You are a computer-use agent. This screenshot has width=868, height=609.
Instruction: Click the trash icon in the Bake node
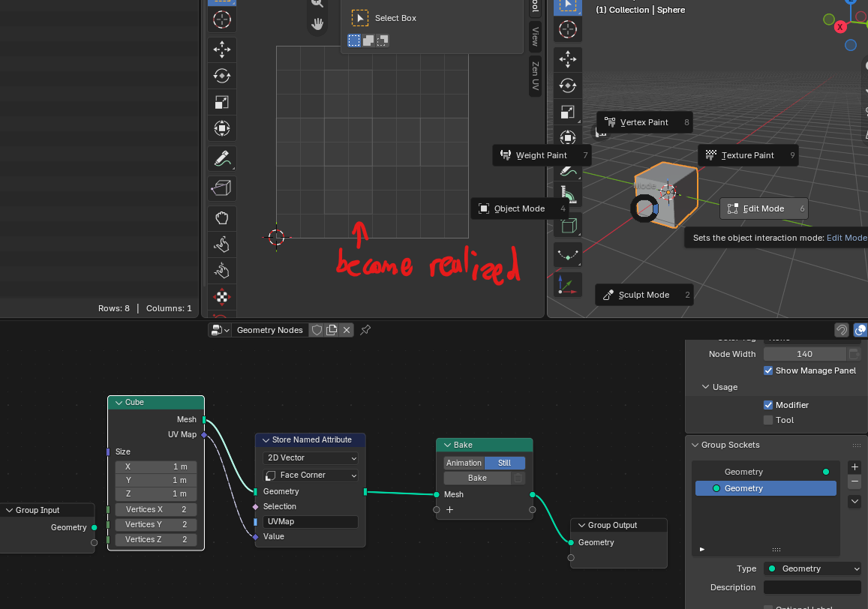tap(518, 478)
